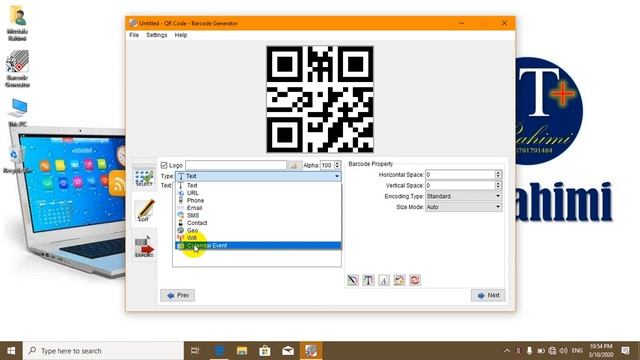Click the Windows taskbar search box
The height and width of the screenshot is (360, 640).
pyautogui.click(x=103, y=351)
